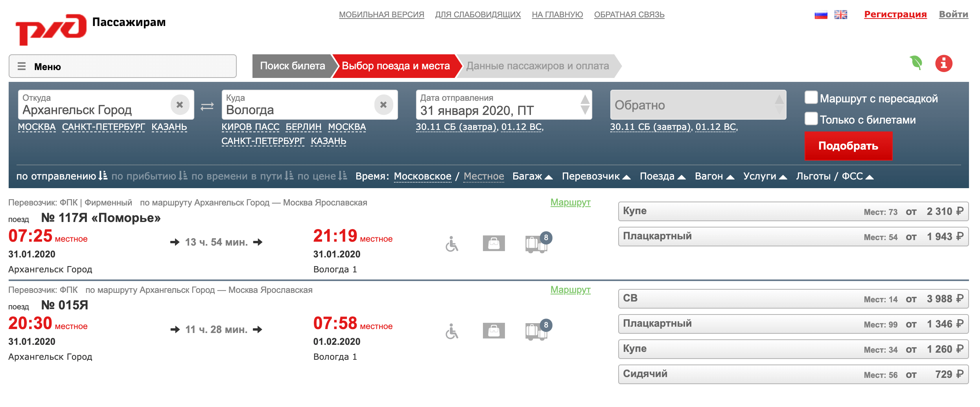Click wheelchair icon for train 015Я
This screenshot has width=980, height=407.
click(x=452, y=331)
